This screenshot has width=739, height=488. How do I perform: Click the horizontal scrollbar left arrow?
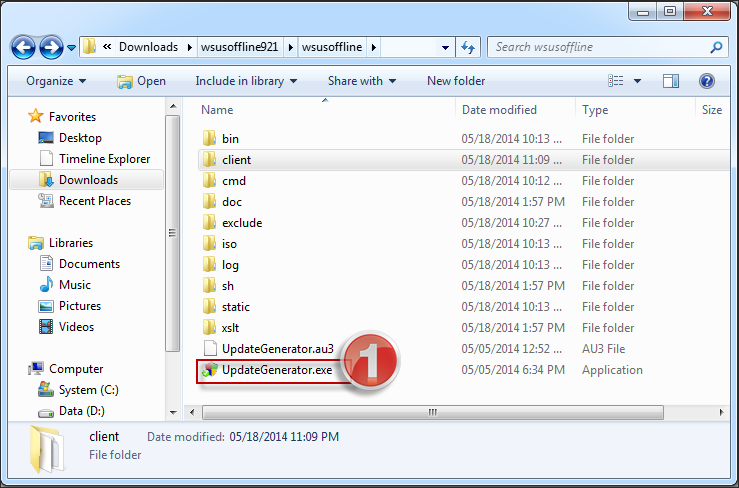192,412
